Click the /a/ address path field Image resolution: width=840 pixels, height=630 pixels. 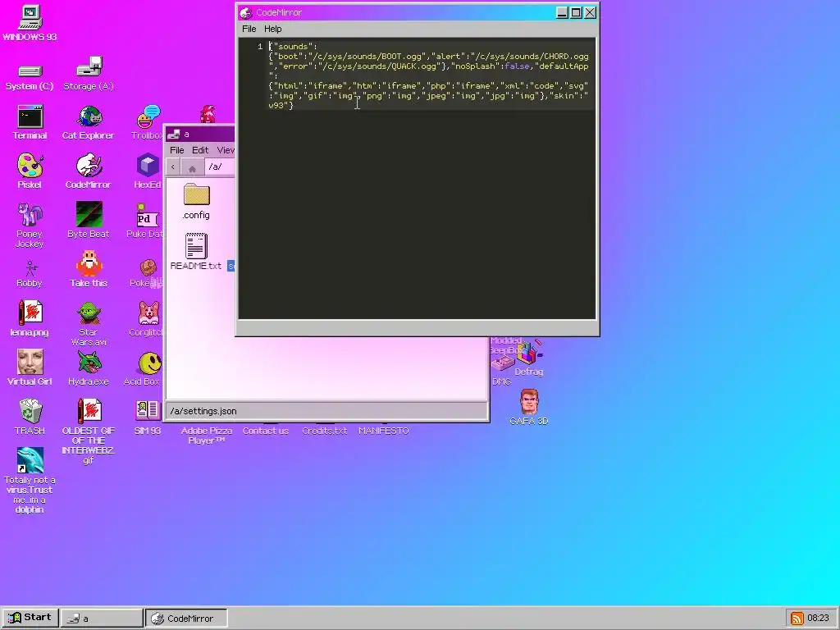[219, 167]
